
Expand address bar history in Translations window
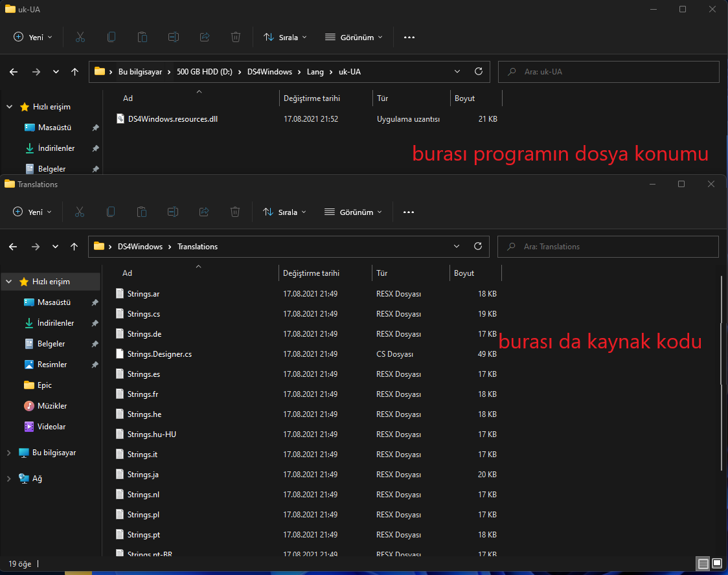[x=457, y=247]
